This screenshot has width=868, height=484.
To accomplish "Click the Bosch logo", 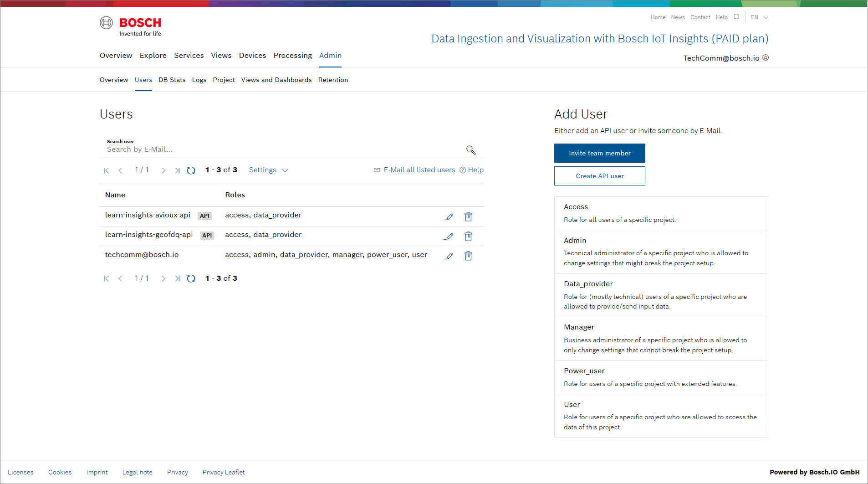I will (131, 26).
